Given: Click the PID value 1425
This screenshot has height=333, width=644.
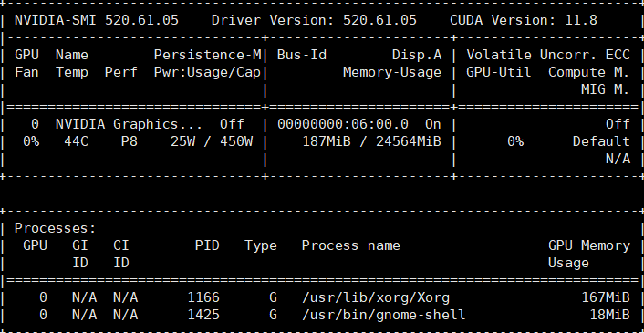Looking at the screenshot, I should point(203,315).
